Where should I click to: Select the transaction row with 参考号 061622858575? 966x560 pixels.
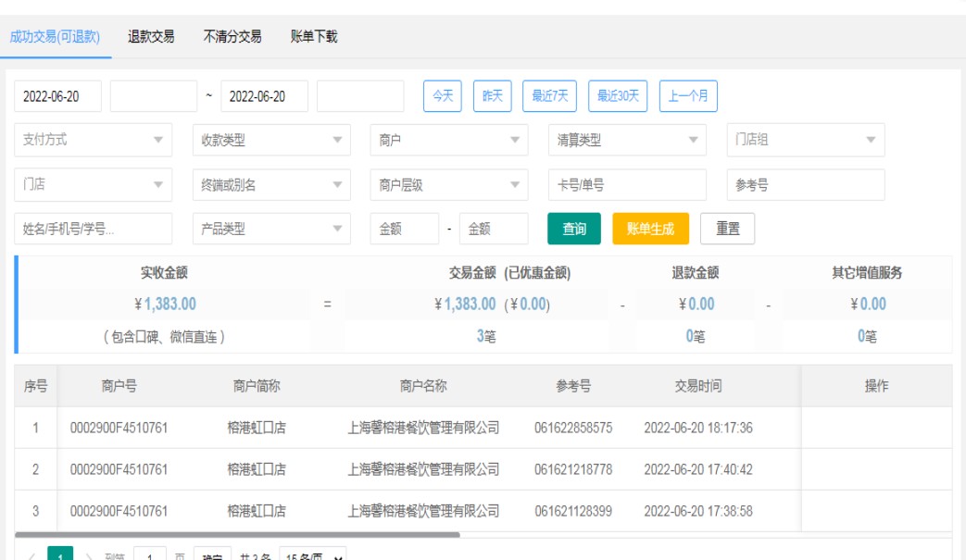573,428
